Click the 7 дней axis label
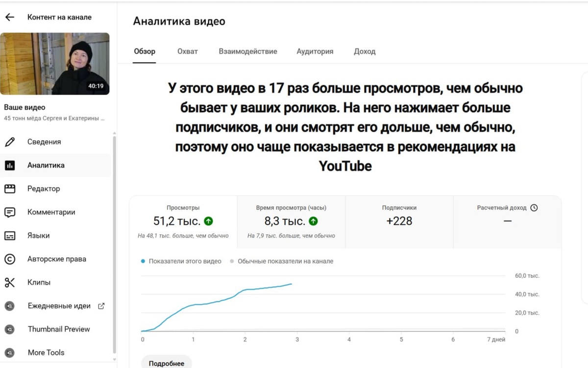The width and height of the screenshot is (588, 368). pyautogui.click(x=496, y=340)
